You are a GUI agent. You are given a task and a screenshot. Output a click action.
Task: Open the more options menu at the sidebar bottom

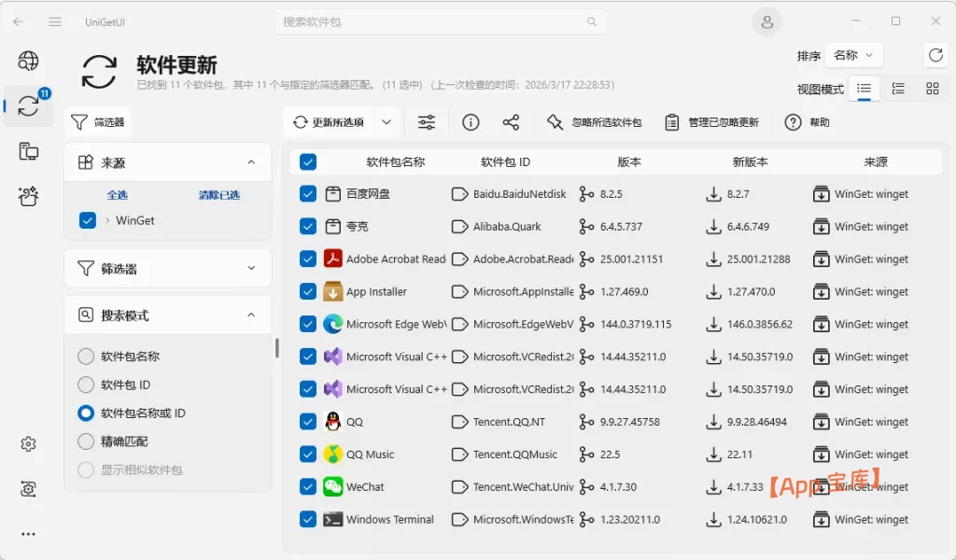coord(27,533)
